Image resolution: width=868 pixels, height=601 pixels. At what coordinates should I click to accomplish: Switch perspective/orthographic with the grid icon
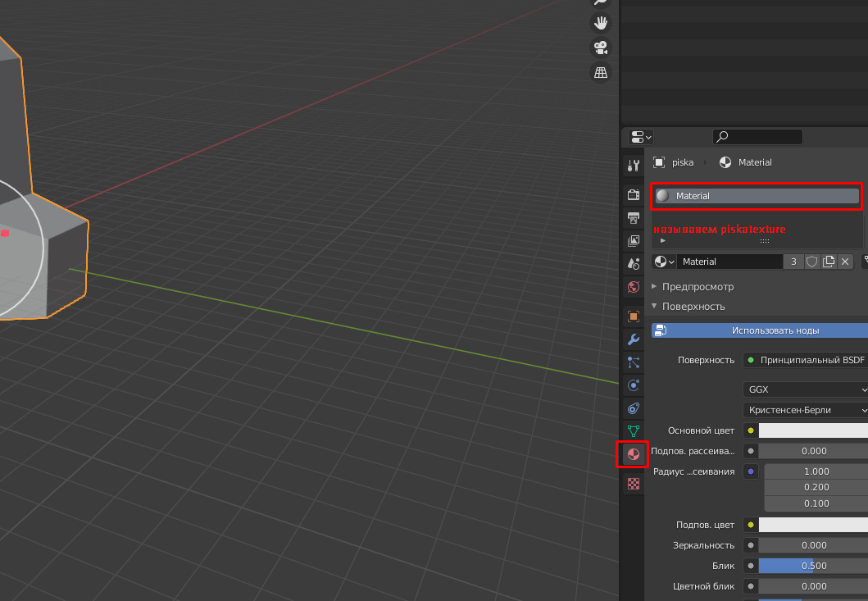[x=601, y=72]
